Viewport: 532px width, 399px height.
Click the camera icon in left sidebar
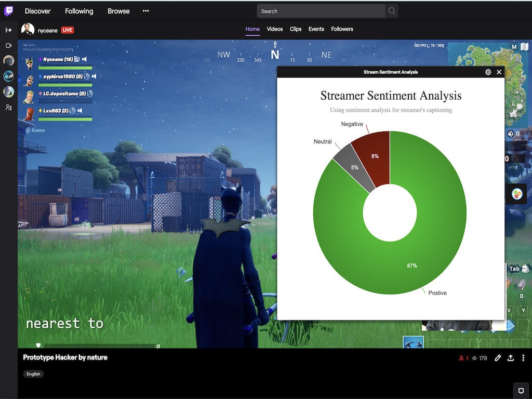coord(8,46)
